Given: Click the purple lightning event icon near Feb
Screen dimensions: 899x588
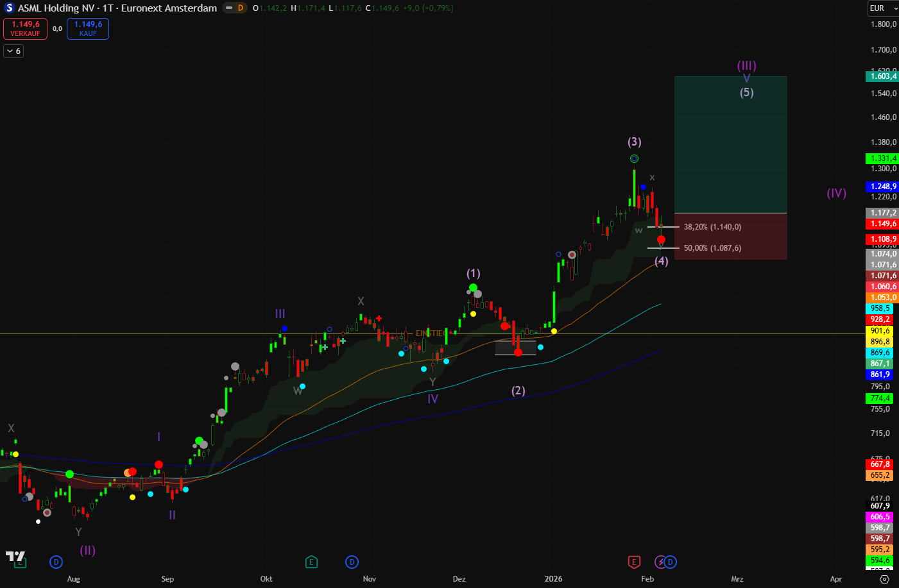Looking at the screenshot, I should (x=660, y=562).
